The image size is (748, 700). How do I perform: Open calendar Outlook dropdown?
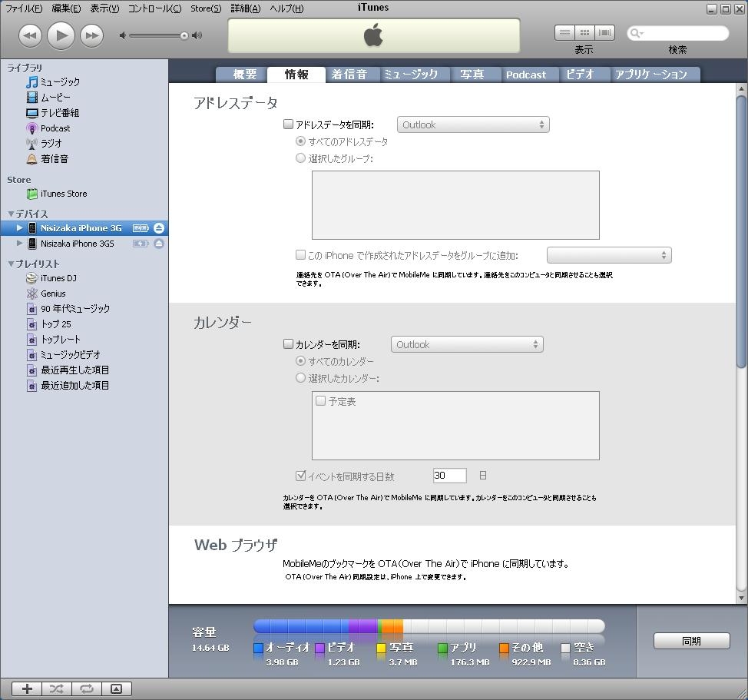click(x=467, y=344)
